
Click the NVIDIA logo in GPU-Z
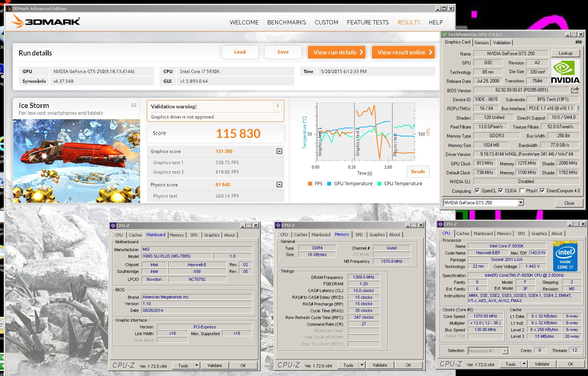point(565,72)
